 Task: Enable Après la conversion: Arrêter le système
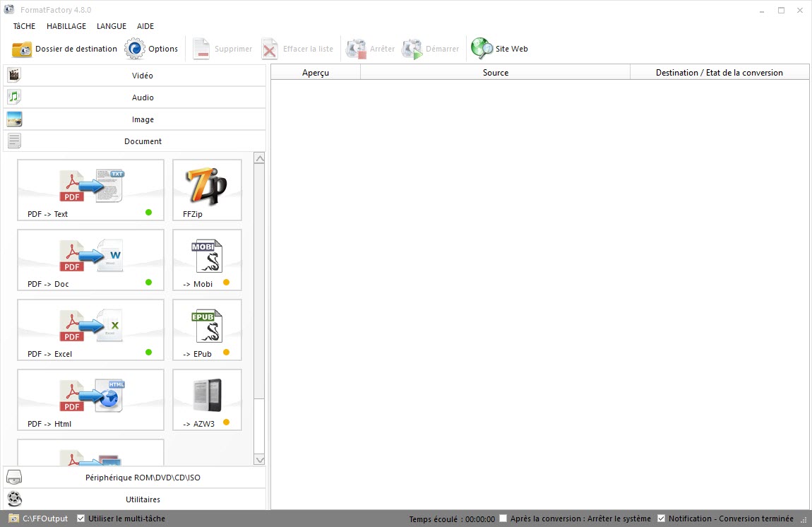point(503,519)
